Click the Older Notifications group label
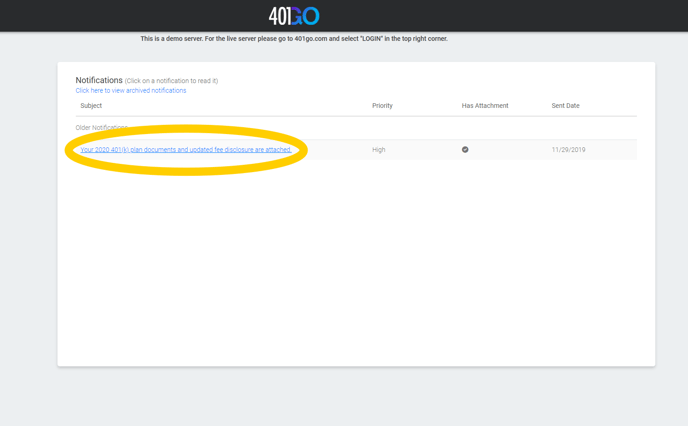The height and width of the screenshot is (426, 688). [101, 128]
